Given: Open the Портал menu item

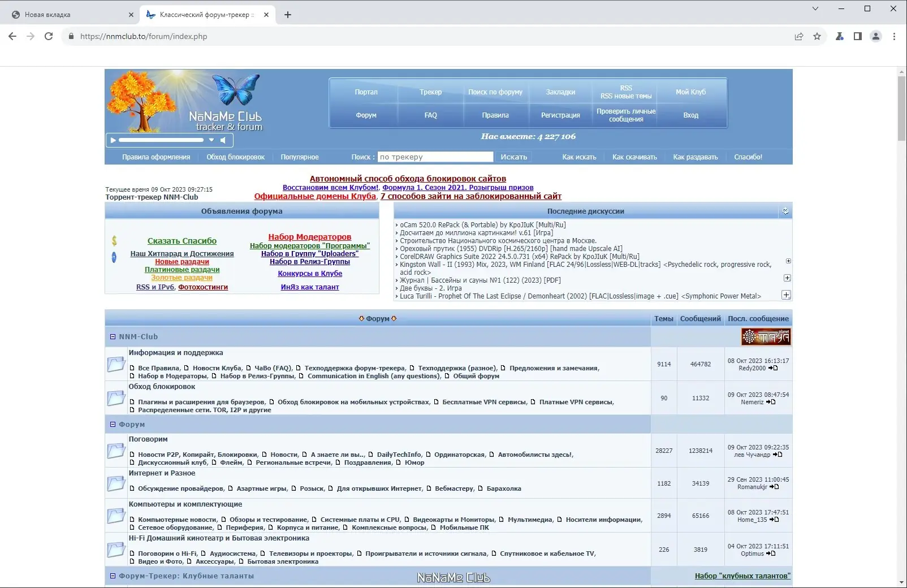Looking at the screenshot, I should point(366,92).
